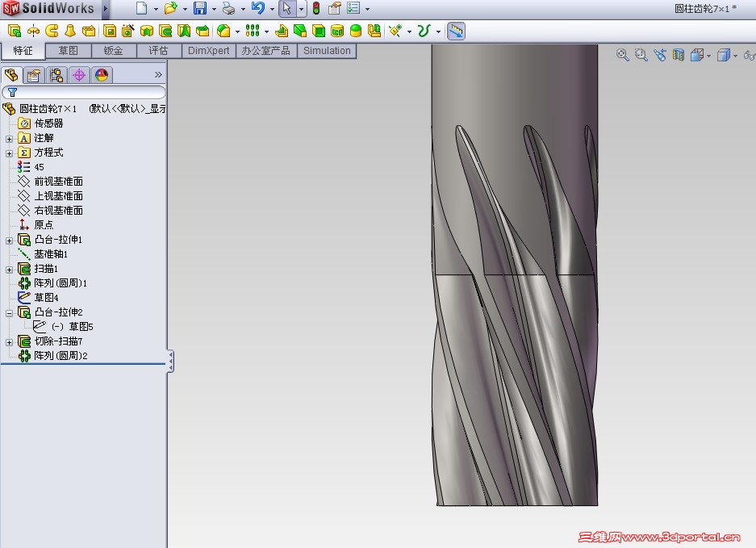
Task: Toggle the Section View icon
Action: [679, 55]
